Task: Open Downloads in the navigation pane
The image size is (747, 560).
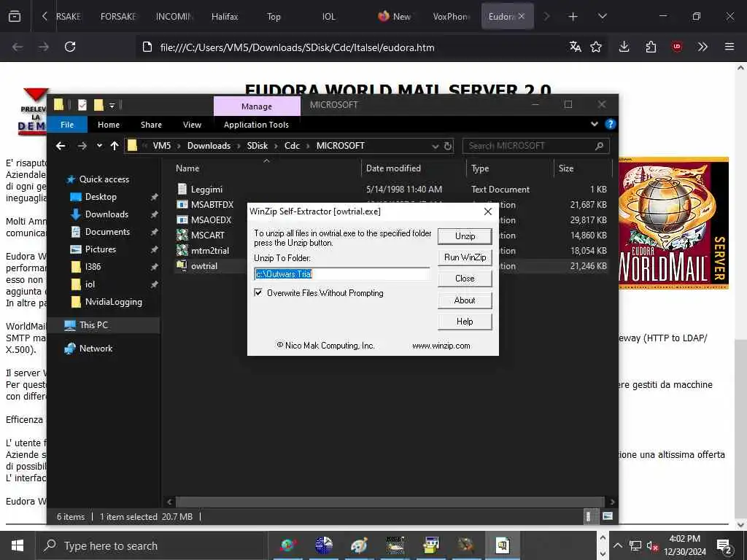Action: pos(107,214)
